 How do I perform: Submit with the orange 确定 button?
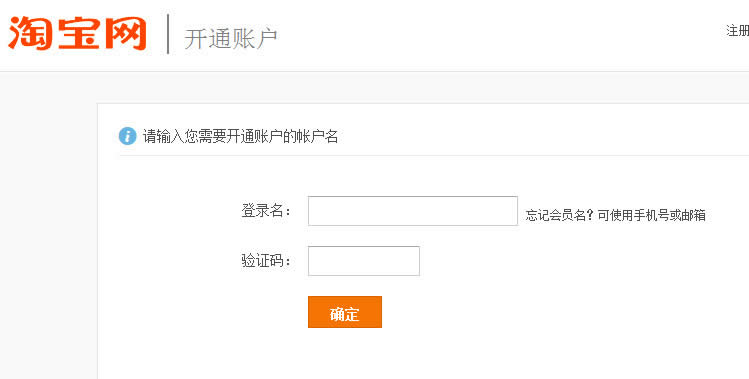(345, 312)
